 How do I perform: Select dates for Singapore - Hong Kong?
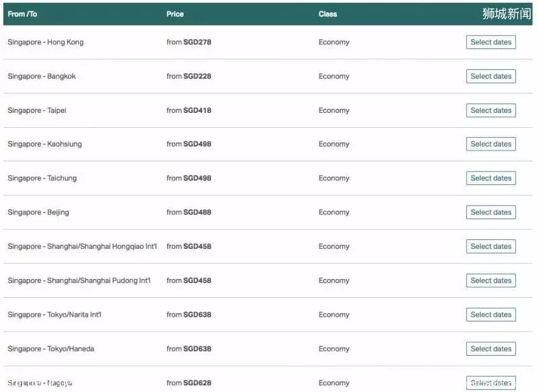coord(491,42)
